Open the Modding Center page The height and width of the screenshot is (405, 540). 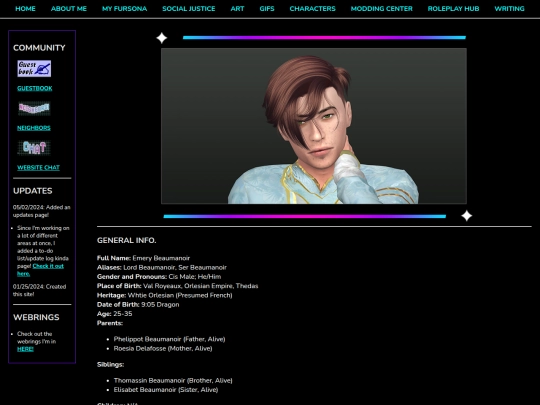click(x=382, y=9)
